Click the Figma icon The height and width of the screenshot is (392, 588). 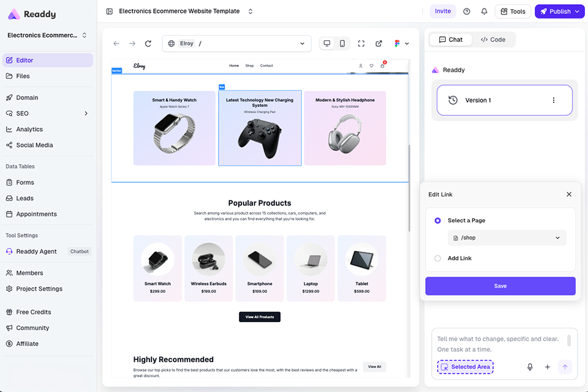click(397, 43)
